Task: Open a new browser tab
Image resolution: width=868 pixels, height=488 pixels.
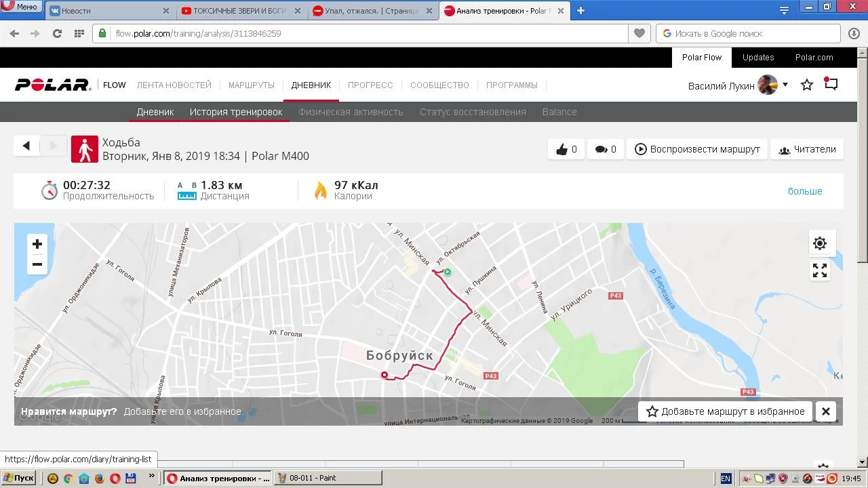Action: click(x=580, y=10)
